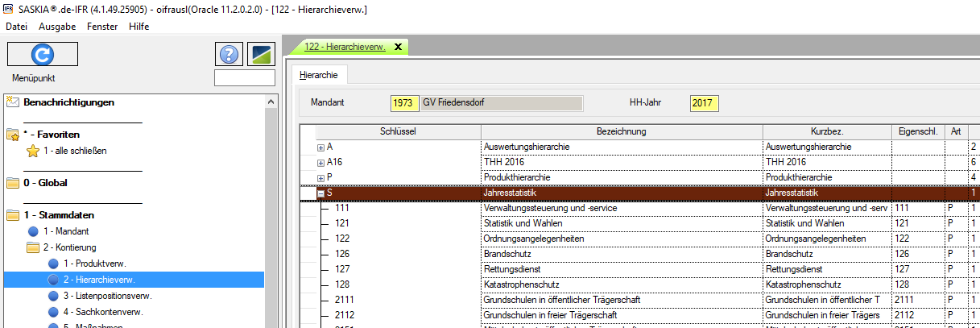Click the blue refresh Menüpunkt button

pos(42,54)
